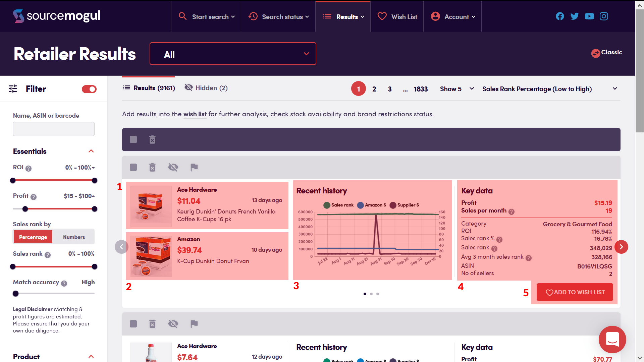This screenshot has width=644, height=362.
Task: Click the Profit filter help icon
Action: (x=34, y=197)
